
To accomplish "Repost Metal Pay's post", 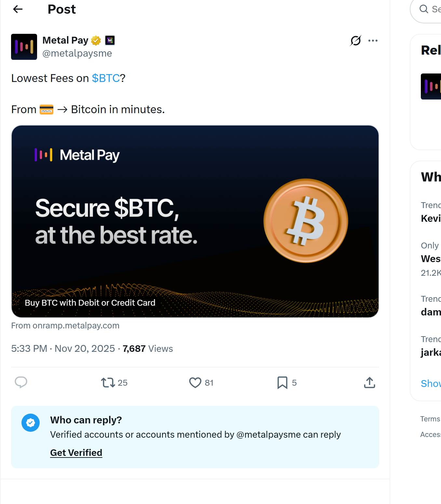I will click(x=108, y=383).
